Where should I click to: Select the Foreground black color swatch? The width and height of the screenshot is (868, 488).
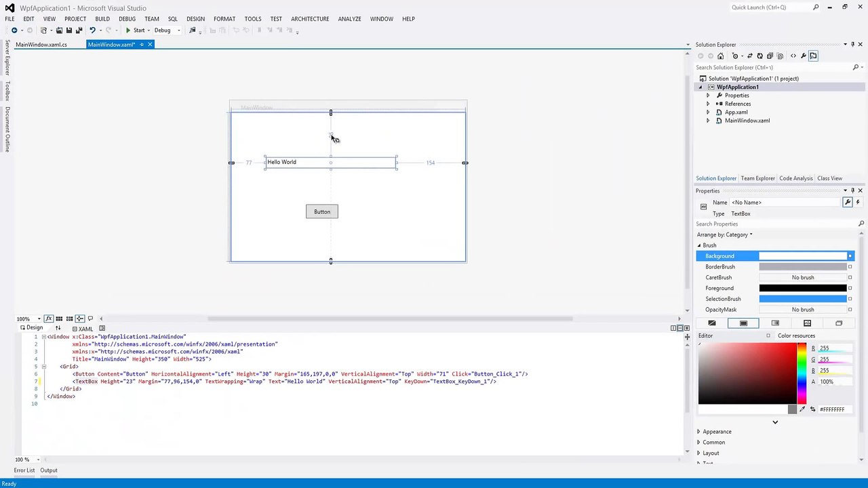tap(803, 288)
